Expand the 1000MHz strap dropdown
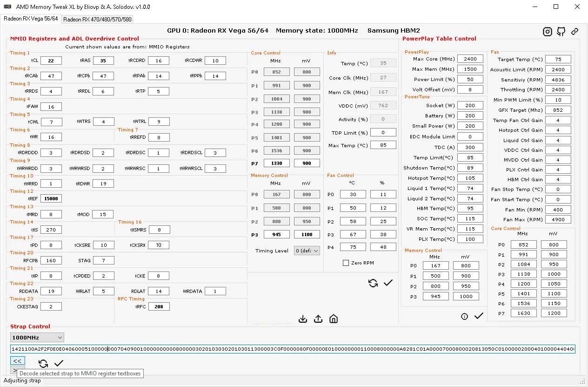Screen dimensions: 588x387 (x=37, y=338)
